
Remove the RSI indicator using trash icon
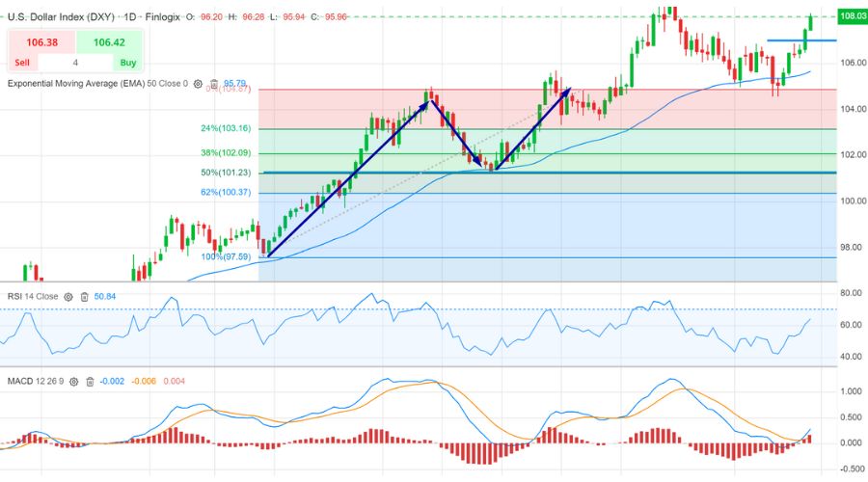point(85,297)
